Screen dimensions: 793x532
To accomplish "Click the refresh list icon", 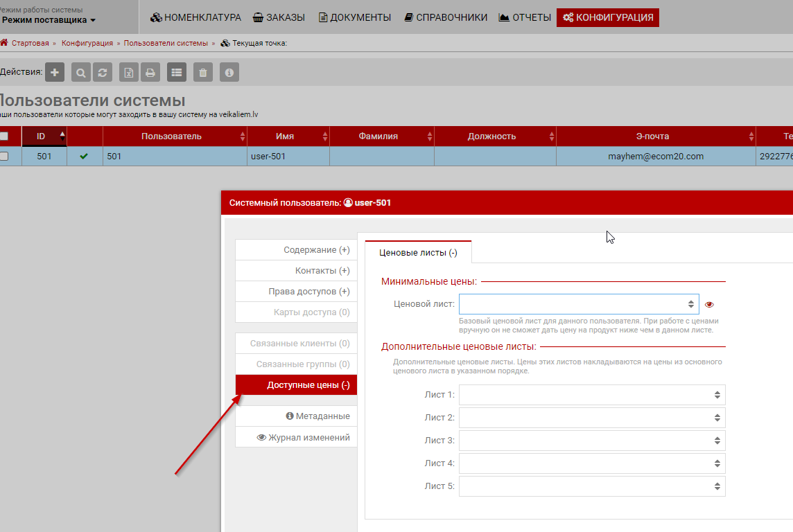I will tap(102, 72).
